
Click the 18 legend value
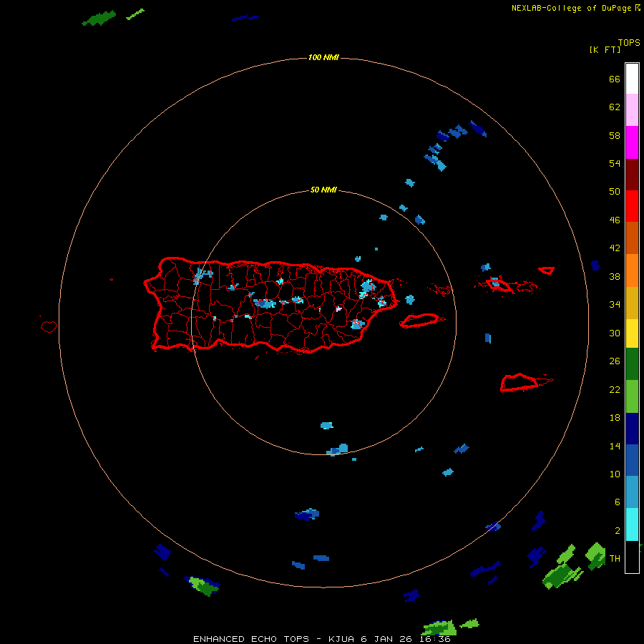(615, 418)
